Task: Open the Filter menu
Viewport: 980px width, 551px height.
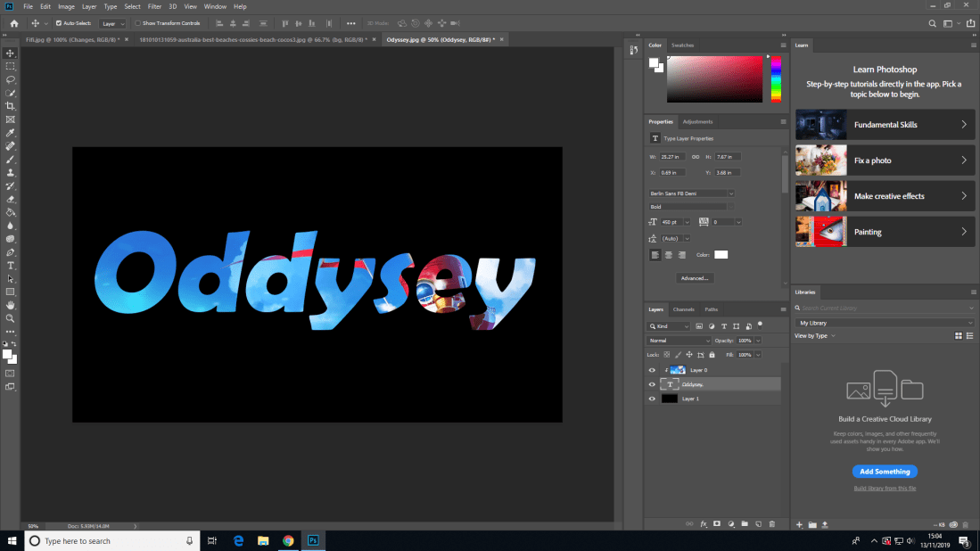Action: pyautogui.click(x=154, y=6)
